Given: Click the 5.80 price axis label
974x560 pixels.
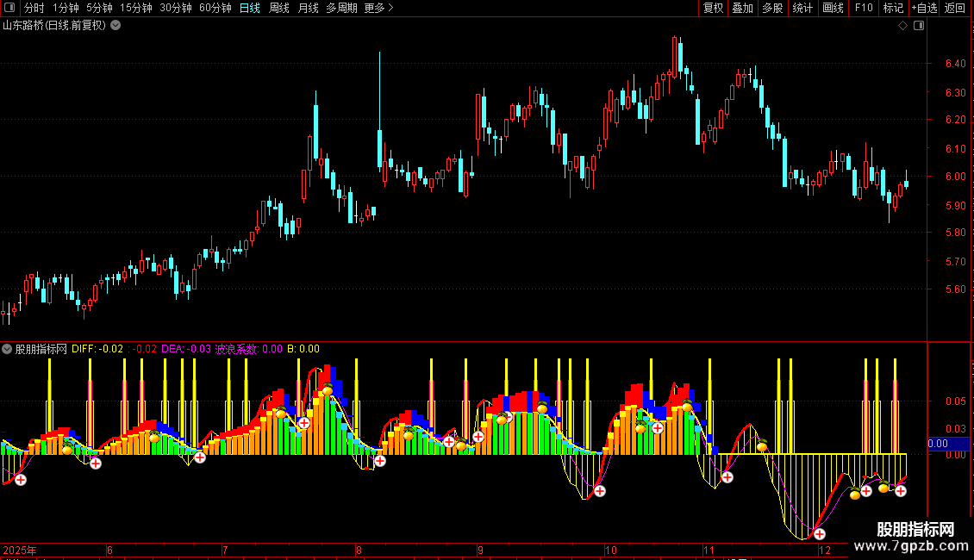Looking at the screenshot, I should click(x=955, y=233).
